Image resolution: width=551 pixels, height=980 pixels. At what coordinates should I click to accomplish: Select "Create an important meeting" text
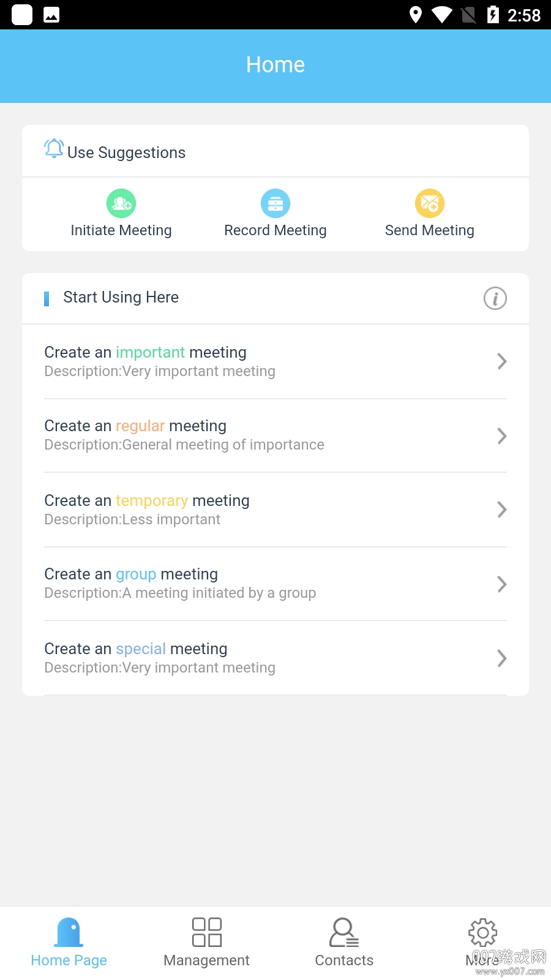pos(146,352)
